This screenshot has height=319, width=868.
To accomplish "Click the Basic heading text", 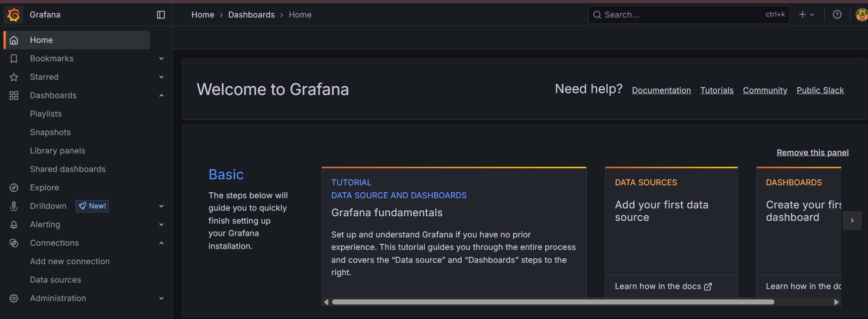I will coord(226,174).
